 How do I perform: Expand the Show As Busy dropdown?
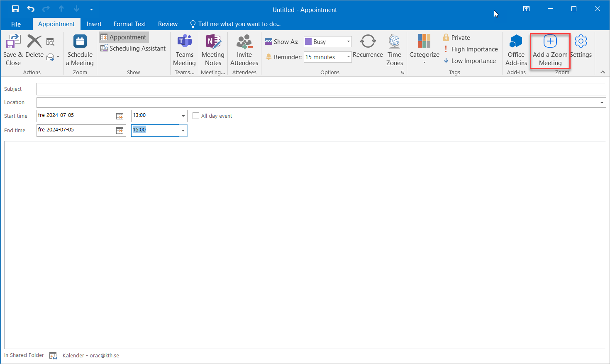348,41
